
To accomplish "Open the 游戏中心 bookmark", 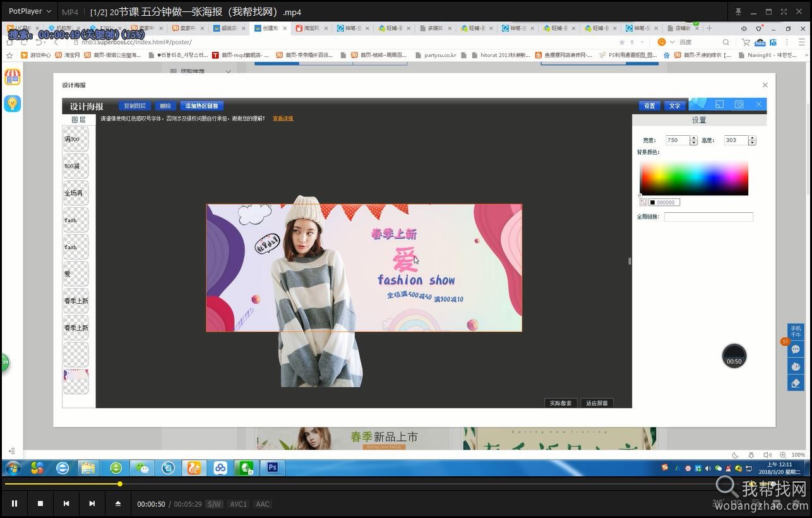I will 36,55.
